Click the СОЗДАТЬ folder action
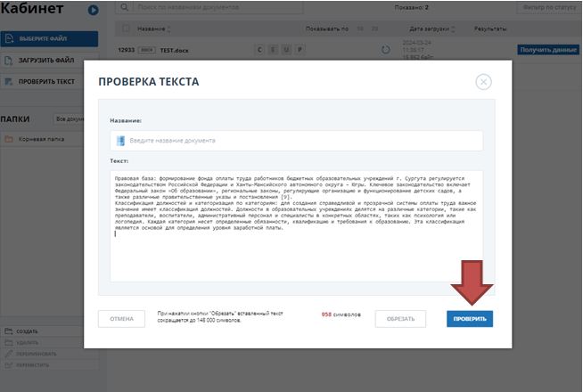Image resolution: width=583 pixels, height=392 pixels. 29,332
